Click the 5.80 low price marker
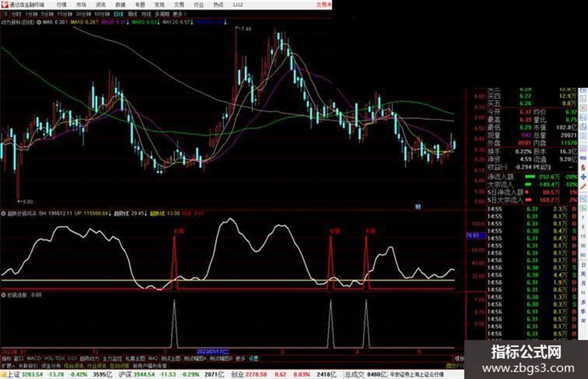The image size is (588, 379). pyautogui.click(x=27, y=202)
